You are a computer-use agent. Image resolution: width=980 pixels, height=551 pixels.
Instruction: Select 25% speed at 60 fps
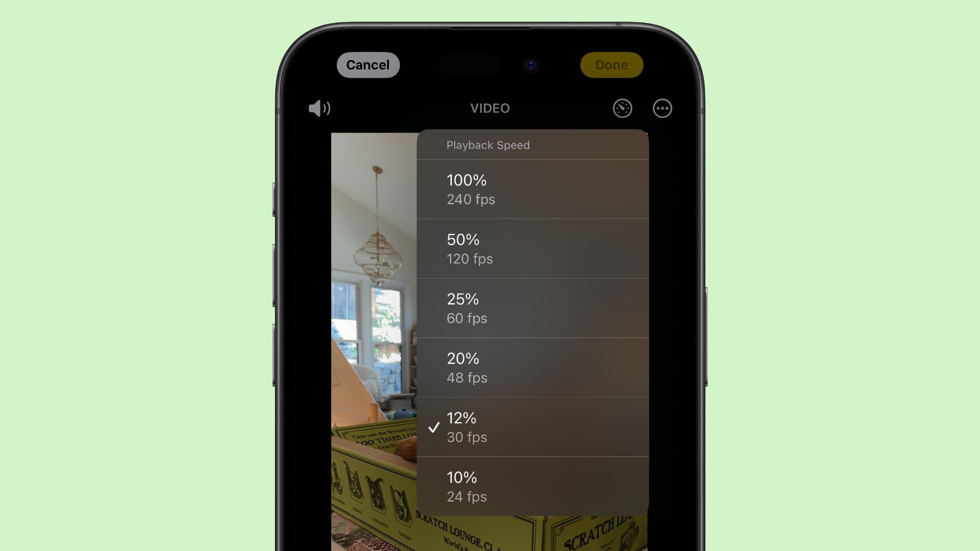pyautogui.click(x=532, y=308)
